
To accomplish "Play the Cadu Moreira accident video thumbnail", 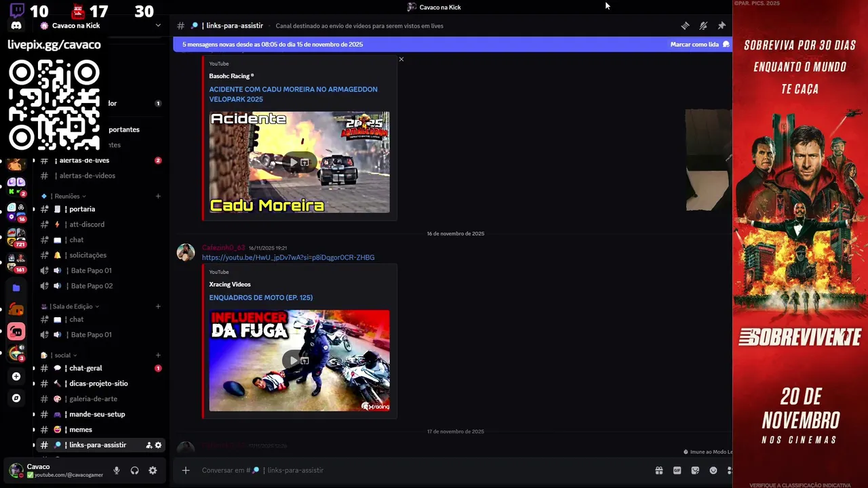I will tap(299, 162).
